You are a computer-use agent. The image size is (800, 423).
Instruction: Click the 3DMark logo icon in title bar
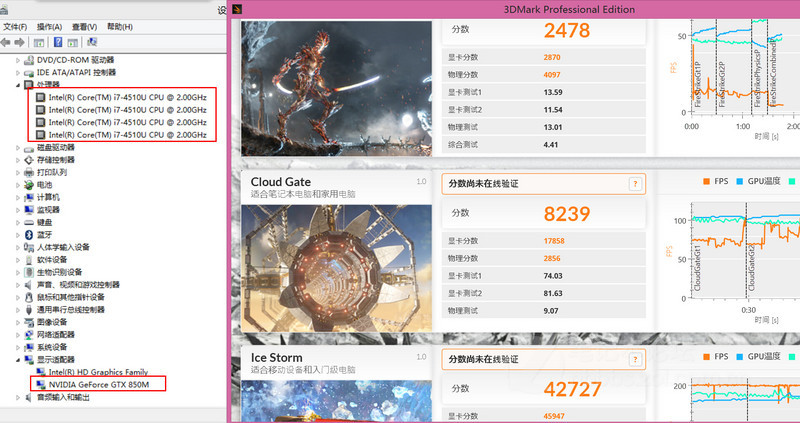(237, 9)
